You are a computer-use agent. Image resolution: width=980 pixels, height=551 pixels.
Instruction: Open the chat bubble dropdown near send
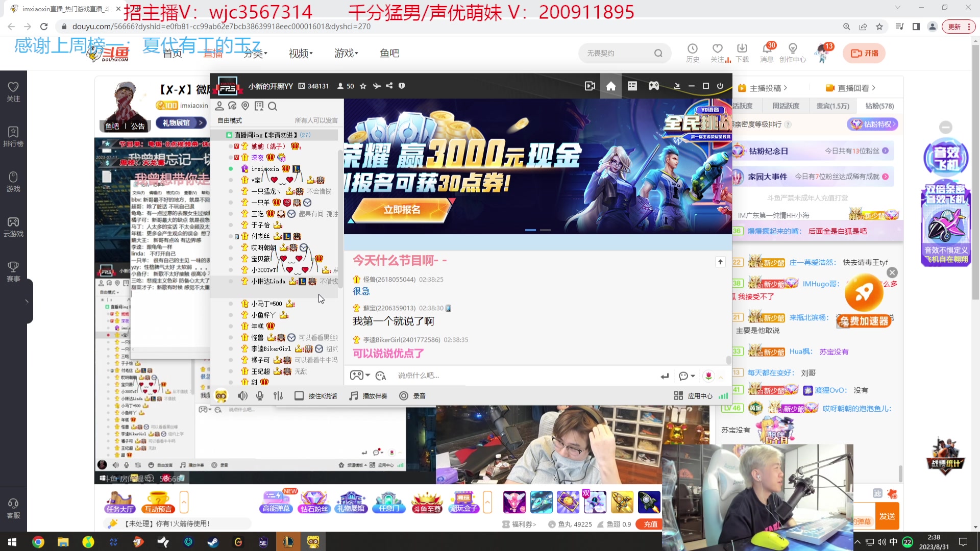[x=687, y=376]
